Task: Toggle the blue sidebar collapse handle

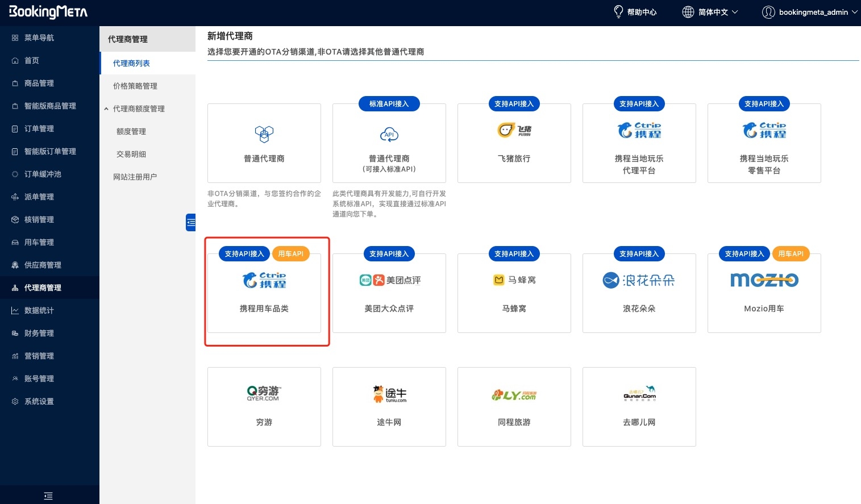Action: [x=191, y=222]
